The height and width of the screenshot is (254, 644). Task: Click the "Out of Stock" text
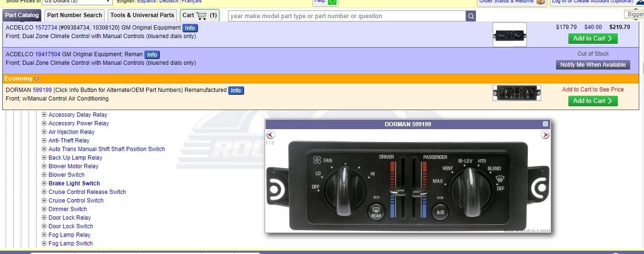(x=593, y=54)
